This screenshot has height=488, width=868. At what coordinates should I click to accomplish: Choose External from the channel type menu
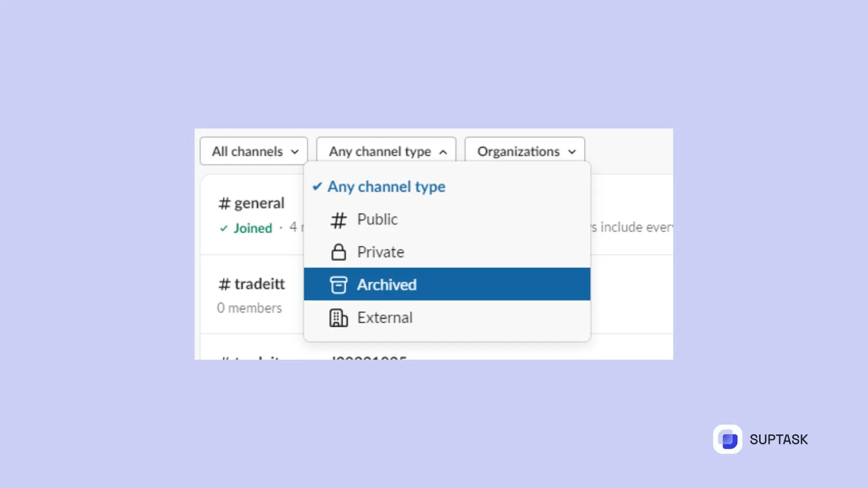click(447, 317)
